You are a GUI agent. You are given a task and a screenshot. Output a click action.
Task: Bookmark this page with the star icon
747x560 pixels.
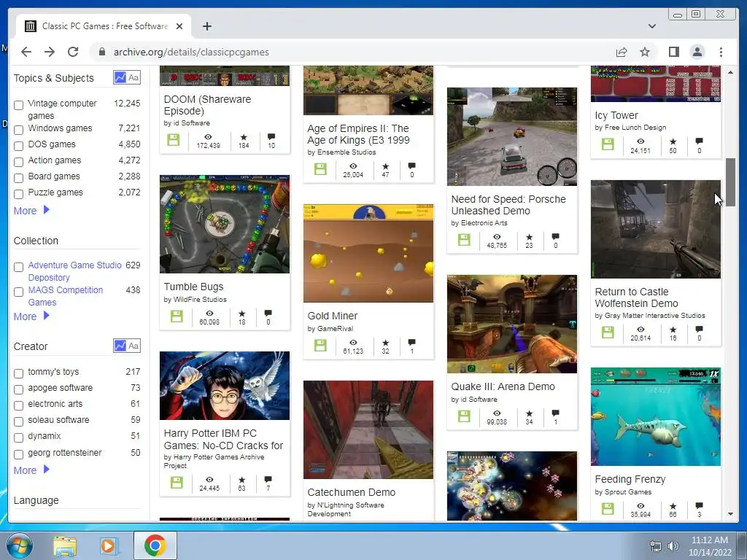[x=645, y=52]
